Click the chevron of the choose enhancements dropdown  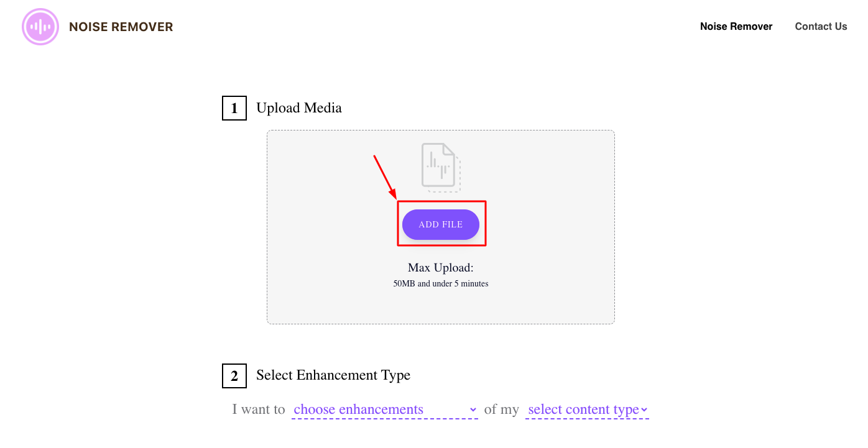(473, 410)
